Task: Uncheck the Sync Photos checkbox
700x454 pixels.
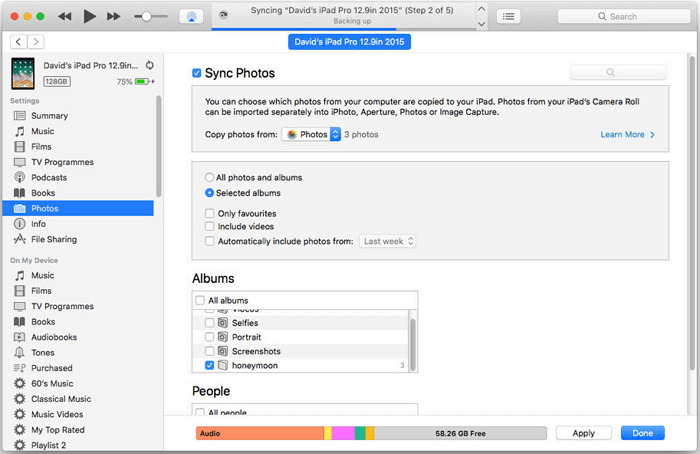Action: coord(197,73)
